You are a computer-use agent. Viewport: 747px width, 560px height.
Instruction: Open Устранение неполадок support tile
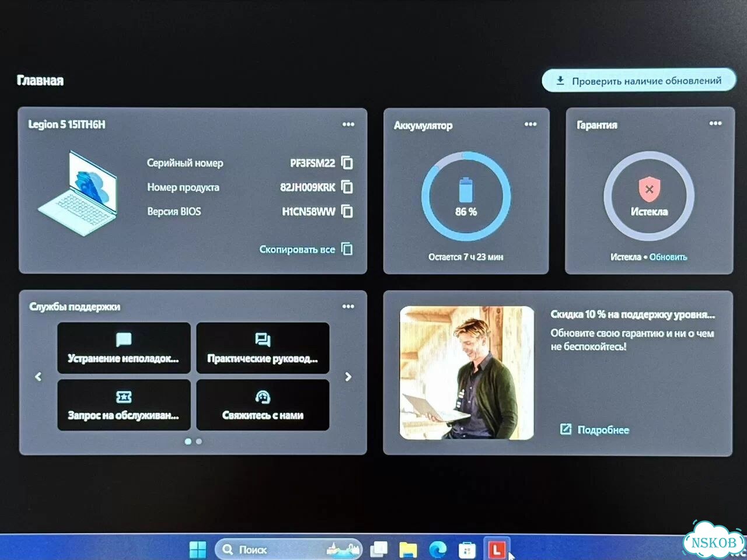[124, 348]
